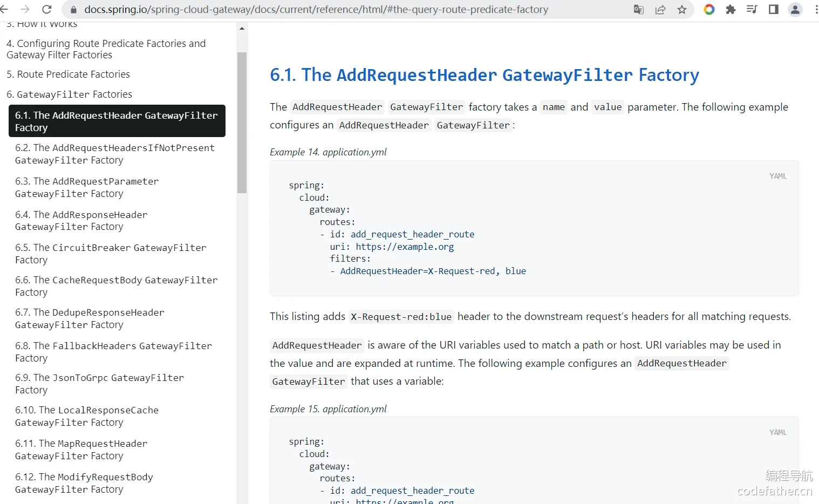Viewport: 819px width, 504px height.
Task: Open the colorful circular extension icon
Action: [x=709, y=9]
